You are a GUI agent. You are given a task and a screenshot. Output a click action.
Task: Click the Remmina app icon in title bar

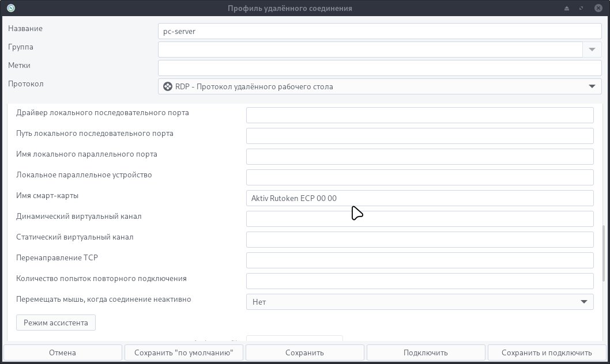point(10,8)
